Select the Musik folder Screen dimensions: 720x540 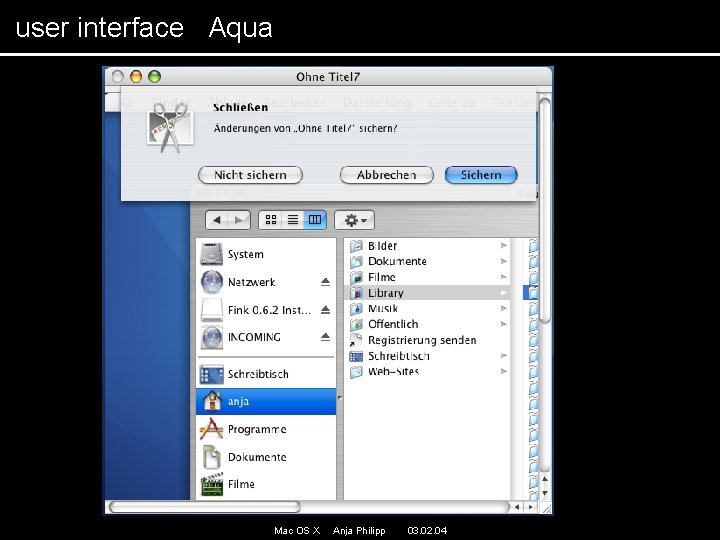pos(427,309)
